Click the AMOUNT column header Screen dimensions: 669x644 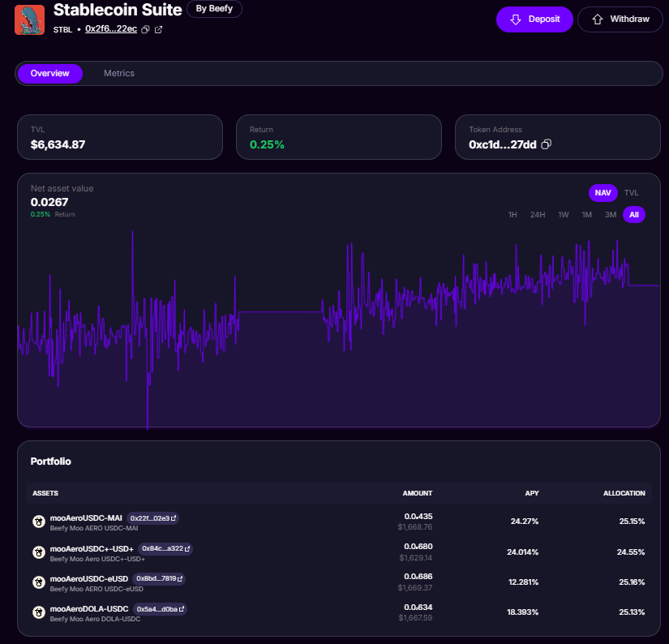pos(418,493)
